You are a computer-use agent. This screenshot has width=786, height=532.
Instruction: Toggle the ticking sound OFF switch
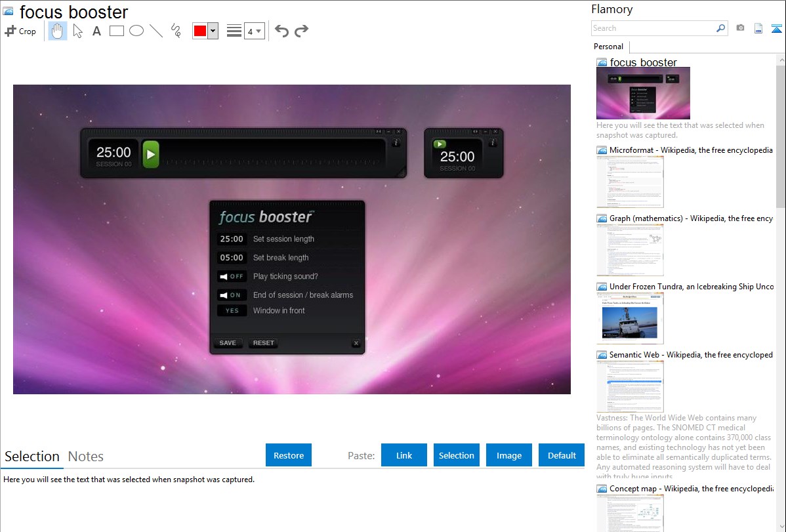pos(232,276)
